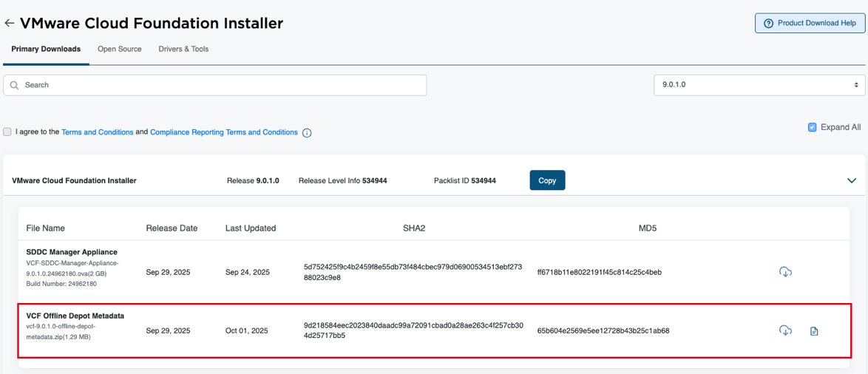Click the MD5 value ff6718b11e8022191f45c814c25c4beb
Image resolution: width=868 pixels, height=374 pixels.
[600, 272]
